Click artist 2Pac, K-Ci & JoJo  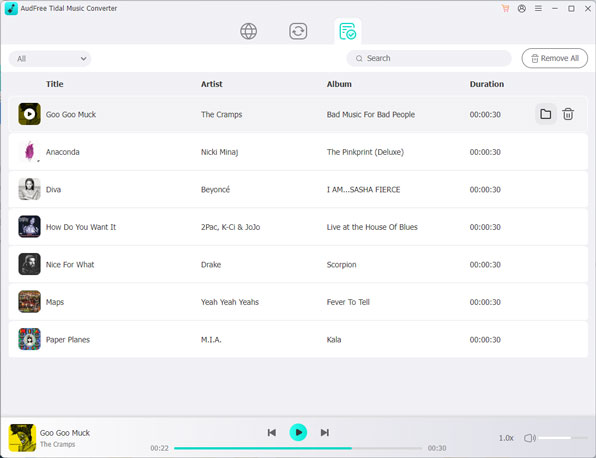tap(230, 227)
